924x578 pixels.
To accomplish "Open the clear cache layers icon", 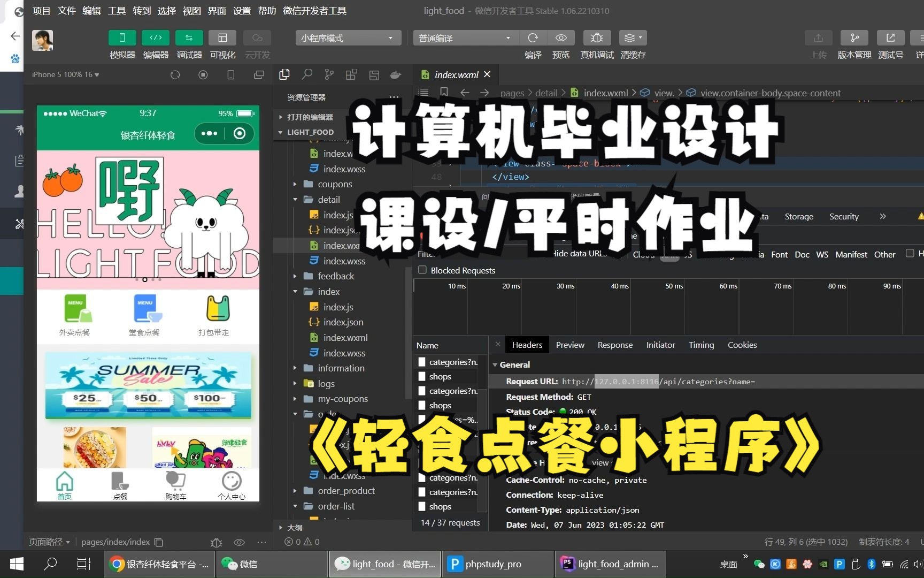I will tap(633, 38).
